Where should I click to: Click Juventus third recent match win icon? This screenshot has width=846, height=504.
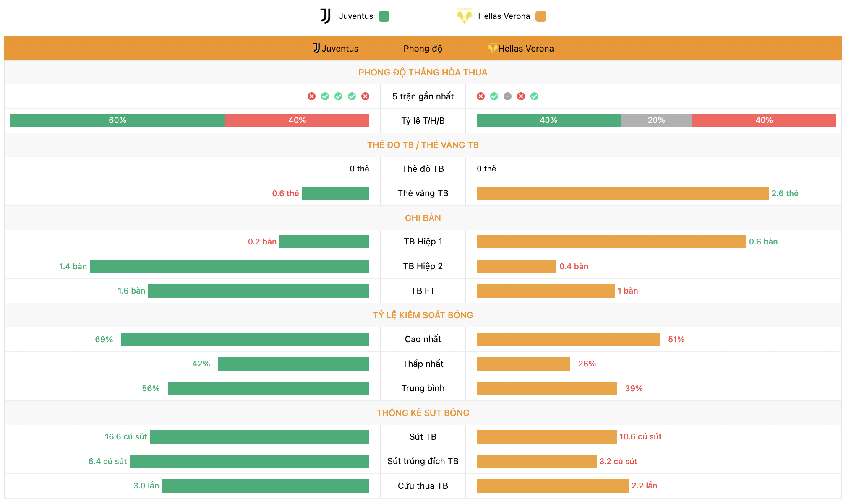point(338,96)
